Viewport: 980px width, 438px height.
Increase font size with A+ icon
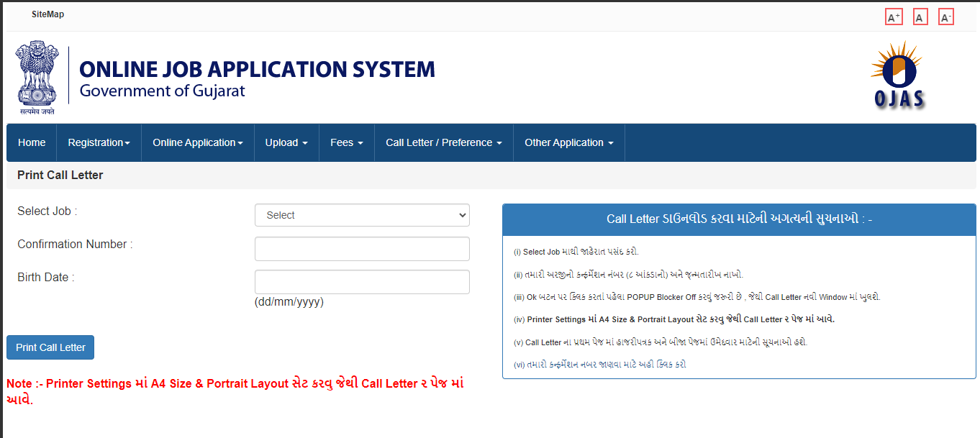pos(894,17)
